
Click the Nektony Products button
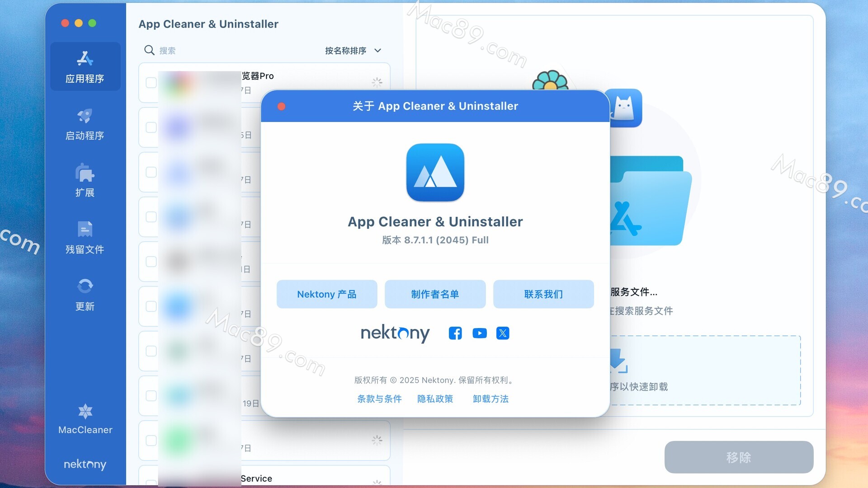coord(327,294)
